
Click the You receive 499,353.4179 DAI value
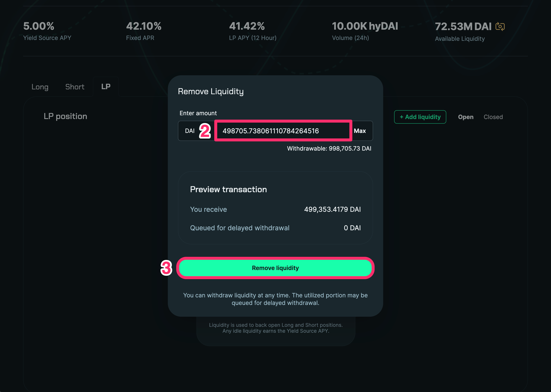tap(332, 209)
